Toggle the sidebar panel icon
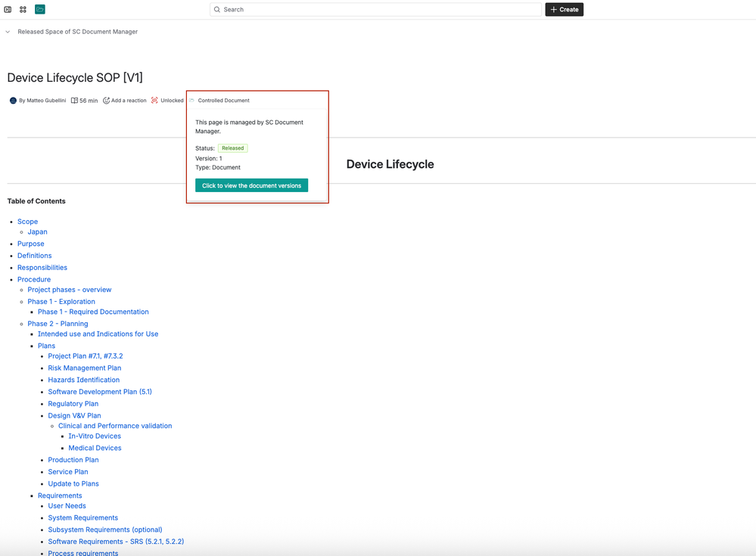 [8, 10]
